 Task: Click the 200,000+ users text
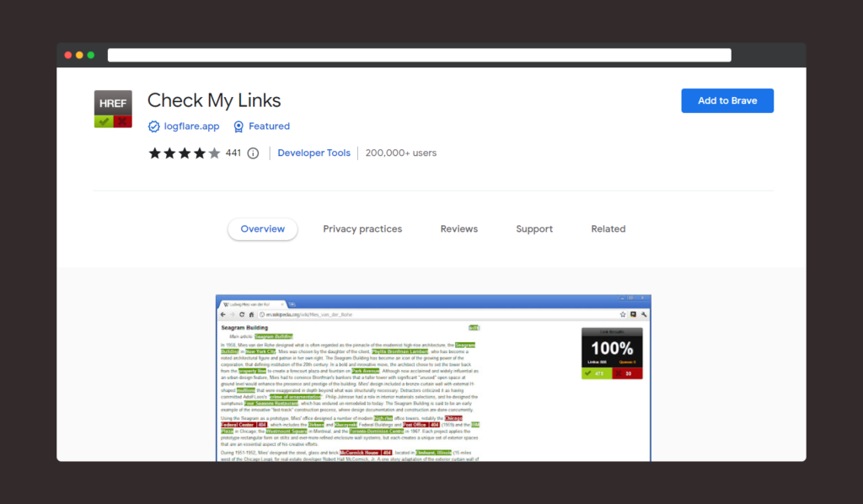point(400,153)
